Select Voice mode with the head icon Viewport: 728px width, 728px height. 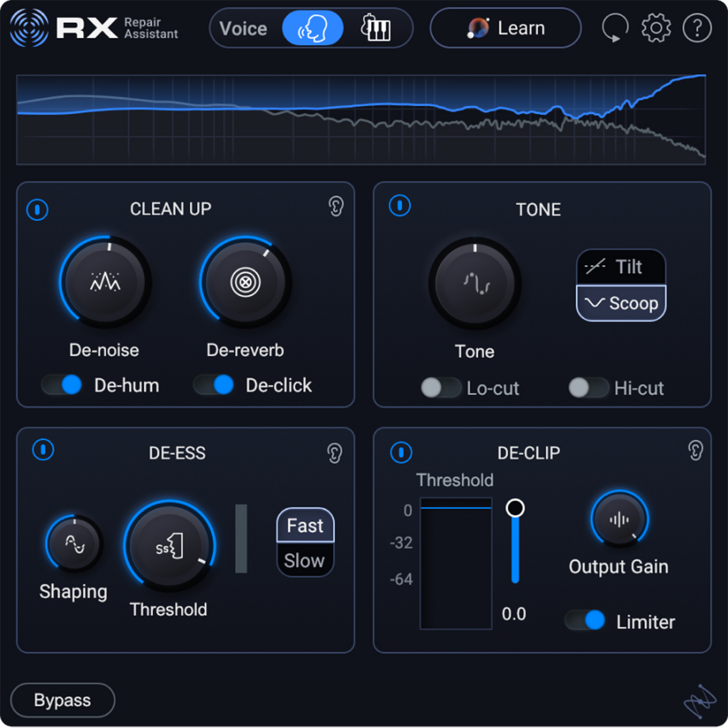(x=312, y=29)
